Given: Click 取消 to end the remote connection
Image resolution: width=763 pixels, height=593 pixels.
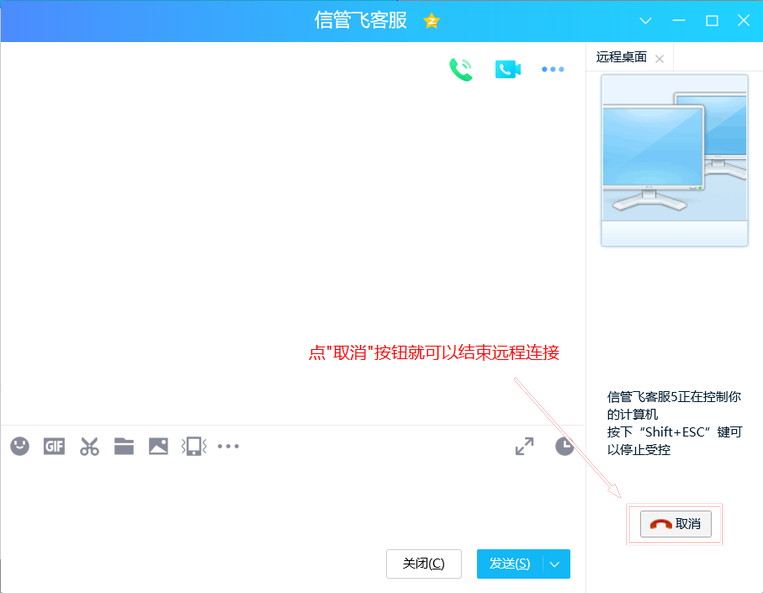Looking at the screenshot, I should [676, 524].
